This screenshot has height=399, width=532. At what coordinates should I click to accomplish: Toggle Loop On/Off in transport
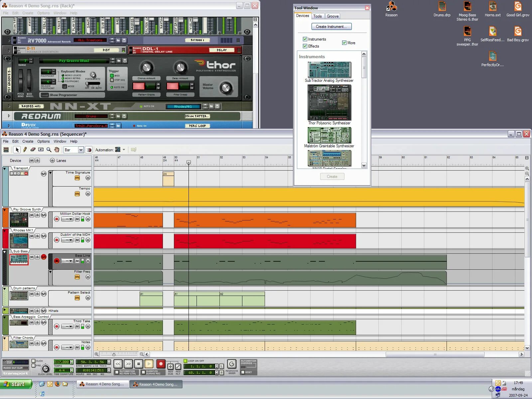click(186, 361)
